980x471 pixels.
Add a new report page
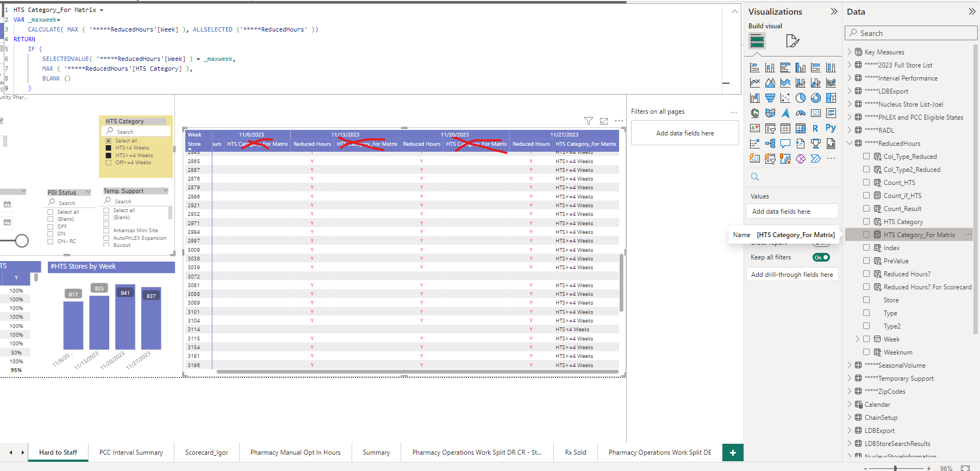733,453
